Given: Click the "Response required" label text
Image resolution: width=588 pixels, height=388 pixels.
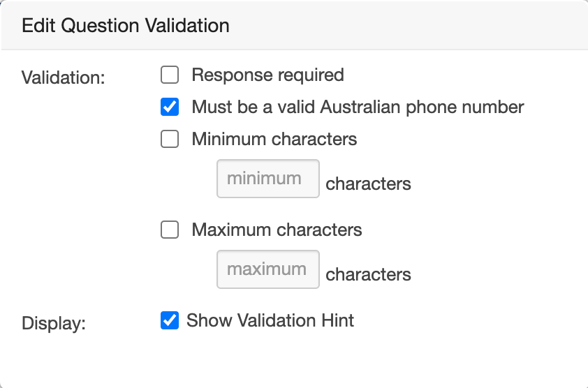Looking at the screenshot, I should coord(267,75).
